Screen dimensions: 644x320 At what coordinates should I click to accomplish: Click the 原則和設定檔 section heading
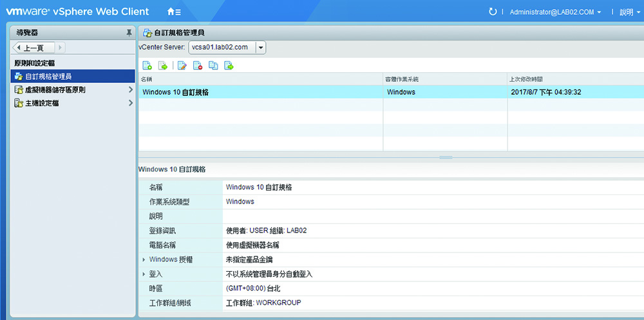click(x=35, y=63)
